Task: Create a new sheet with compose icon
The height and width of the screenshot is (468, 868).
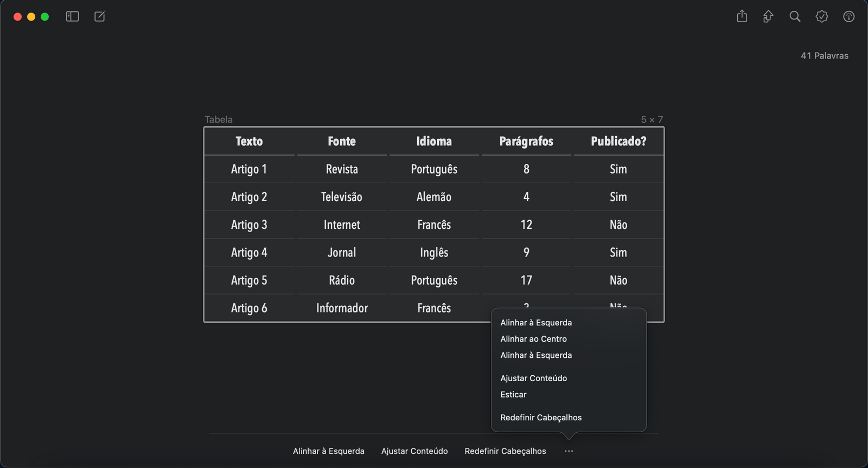Action: pos(100,17)
